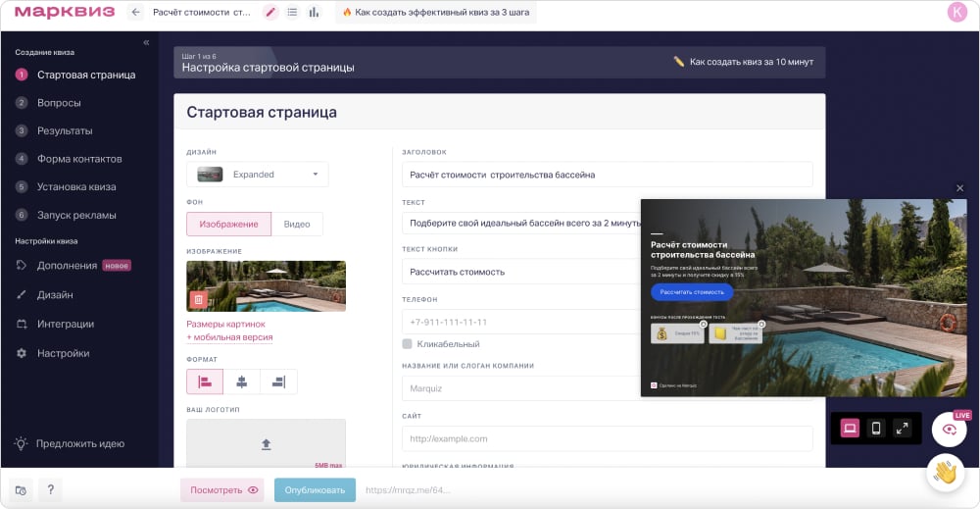The width and height of the screenshot is (980, 509).
Task: Select left alignment format icon
Action: (205, 382)
